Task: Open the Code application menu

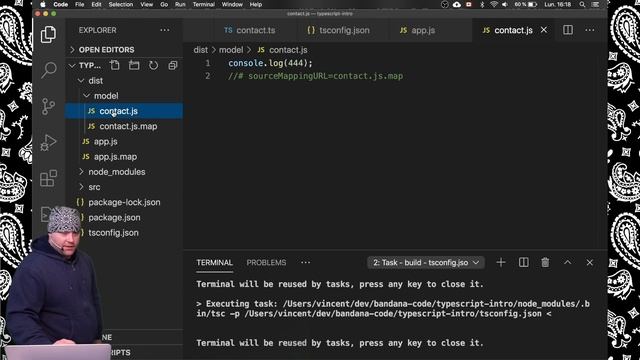Action: pos(60,4)
